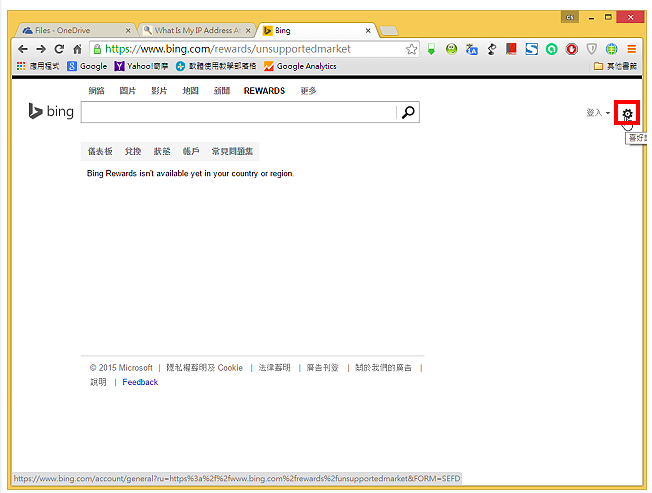Image resolution: width=652 pixels, height=493 pixels.
Task: Open the green download arrow extension
Action: pyautogui.click(x=432, y=49)
